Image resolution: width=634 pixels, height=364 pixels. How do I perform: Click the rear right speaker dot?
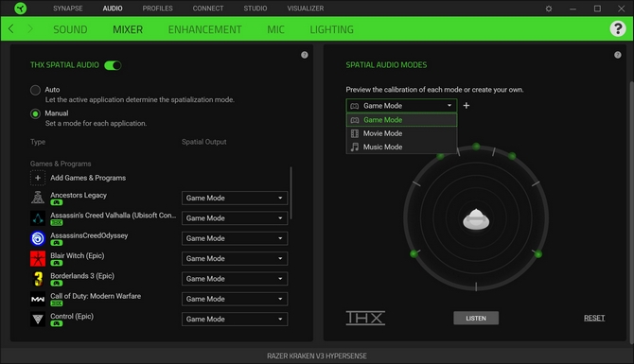pyautogui.click(x=538, y=254)
